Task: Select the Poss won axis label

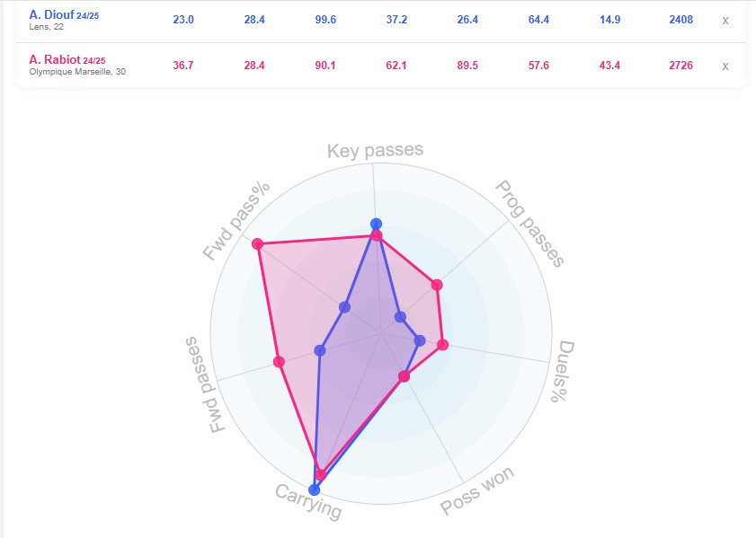Action: click(476, 491)
